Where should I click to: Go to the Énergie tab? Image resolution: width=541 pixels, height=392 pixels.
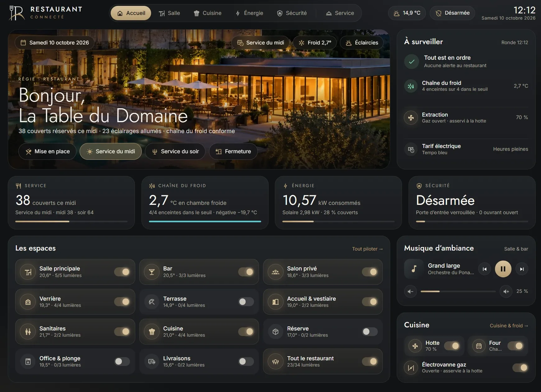pyautogui.click(x=249, y=13)
